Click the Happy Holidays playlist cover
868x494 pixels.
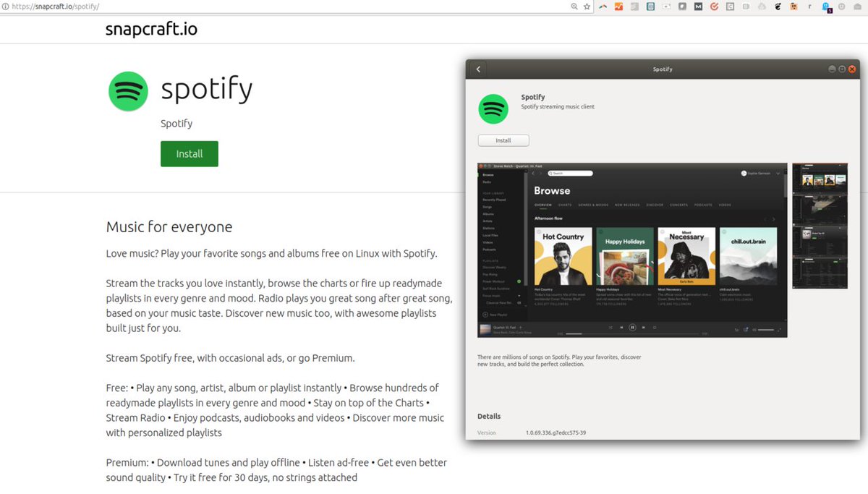pos(625,256)
